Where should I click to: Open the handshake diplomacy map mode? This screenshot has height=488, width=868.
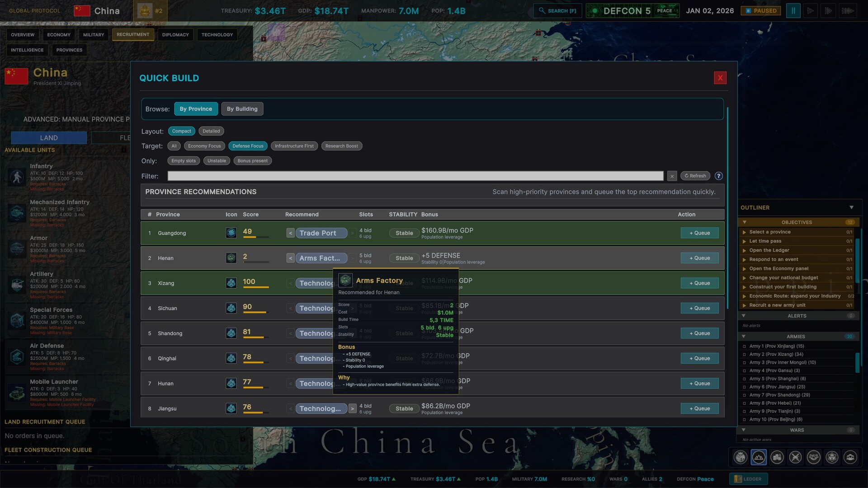(814, 457)
